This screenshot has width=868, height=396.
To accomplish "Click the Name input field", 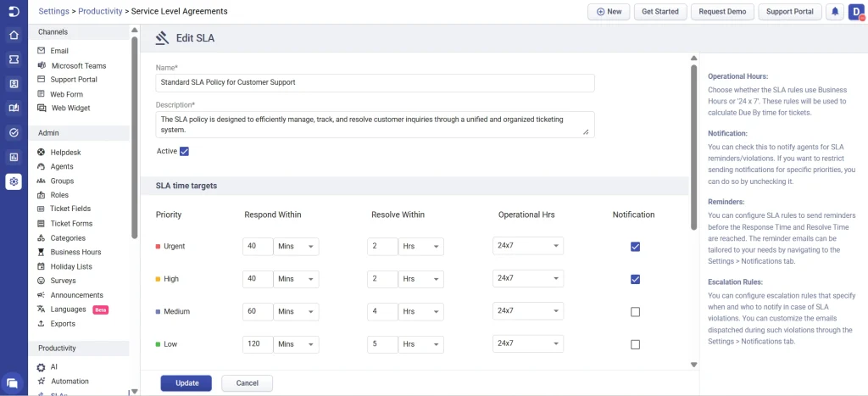I will (376, 82).
